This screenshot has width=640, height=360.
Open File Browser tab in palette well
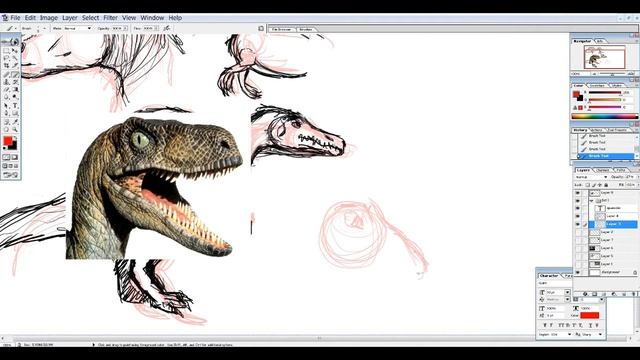pyautogui.click(x=281, y=29)
